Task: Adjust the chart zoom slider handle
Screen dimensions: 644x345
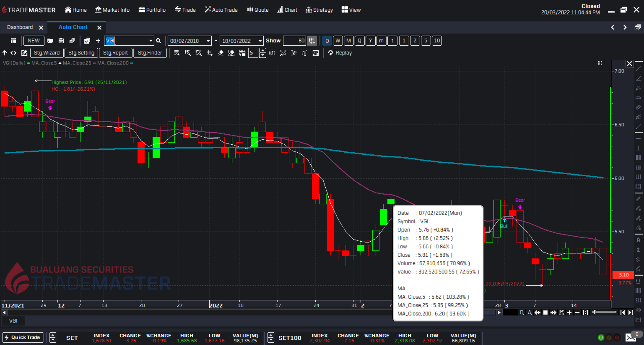Action: [594, 312]
